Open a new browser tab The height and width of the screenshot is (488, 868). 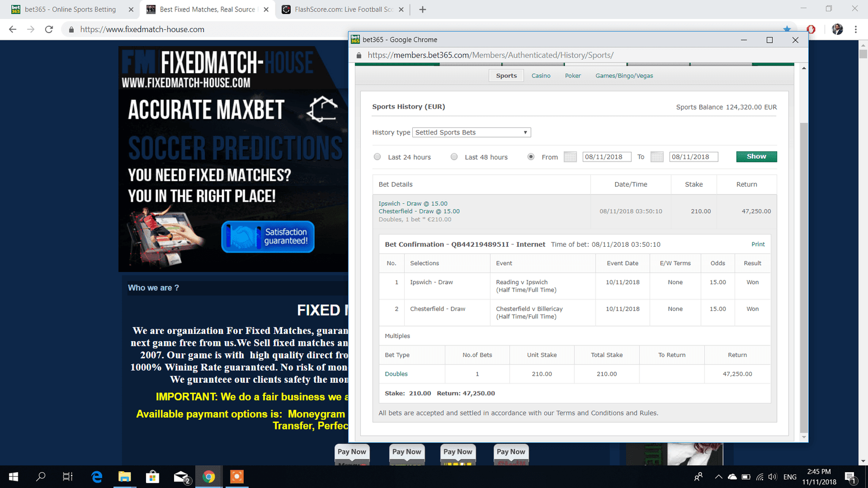click(423, 9)
